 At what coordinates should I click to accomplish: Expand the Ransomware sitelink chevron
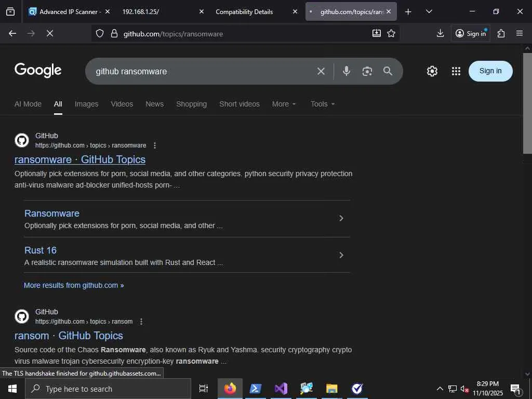click(341, 218)
